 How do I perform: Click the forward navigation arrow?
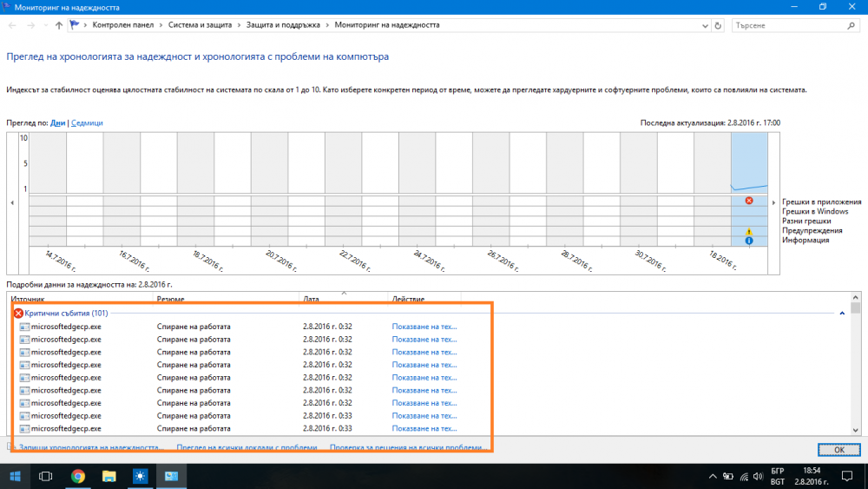(30, 25)
